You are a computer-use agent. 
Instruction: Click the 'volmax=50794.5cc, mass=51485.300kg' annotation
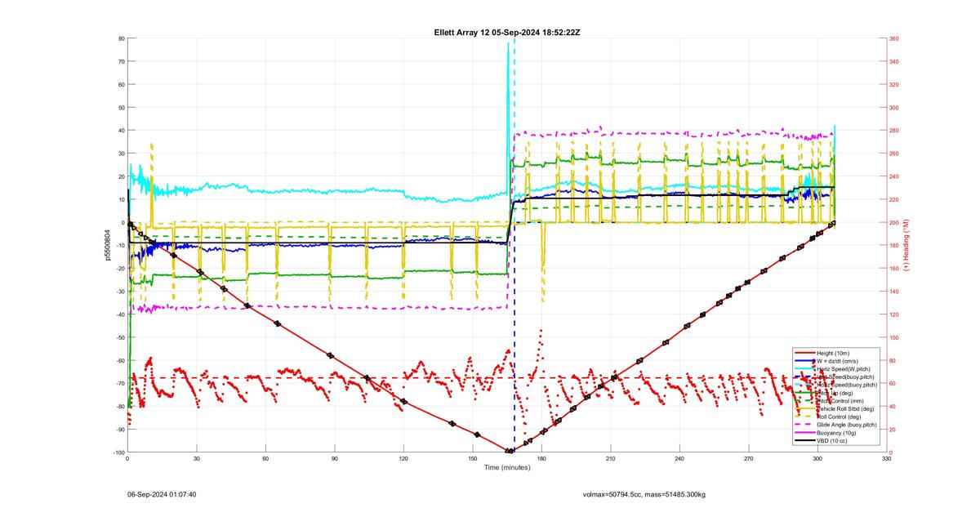tap(644, 494)
